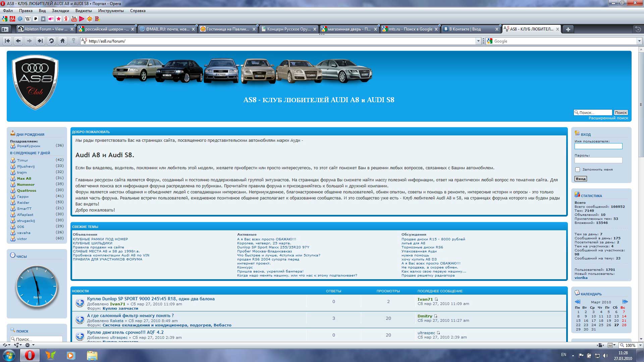Click the Rewind navigation button
Image resolution: width=644 pixels, height=362 pixels.
7,41
